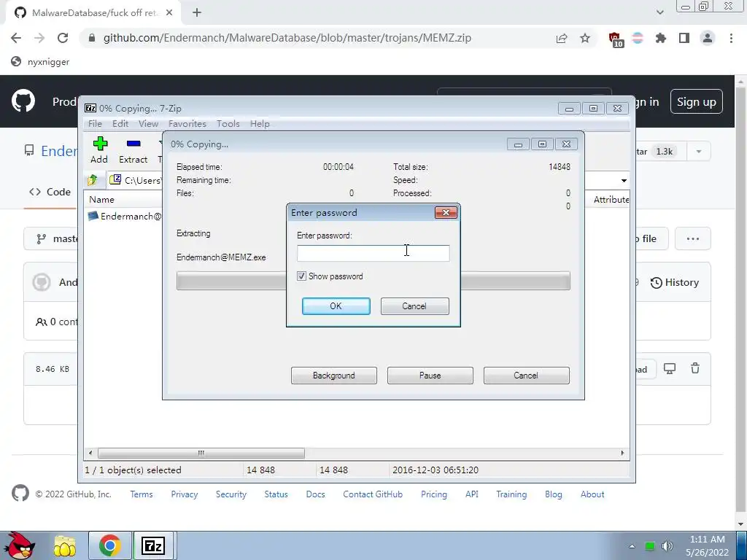The width and height of the screenshot is (747, 560).
Task: Open the Privacy footer link
Action: point(185,494)
